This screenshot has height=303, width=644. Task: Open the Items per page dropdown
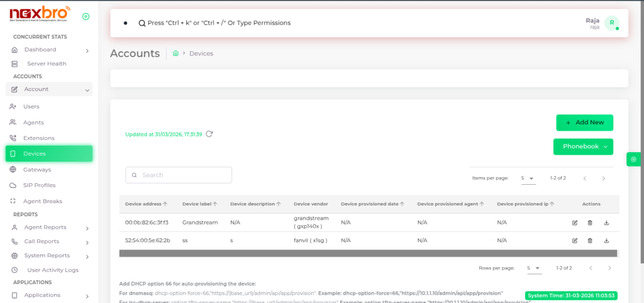527,179
